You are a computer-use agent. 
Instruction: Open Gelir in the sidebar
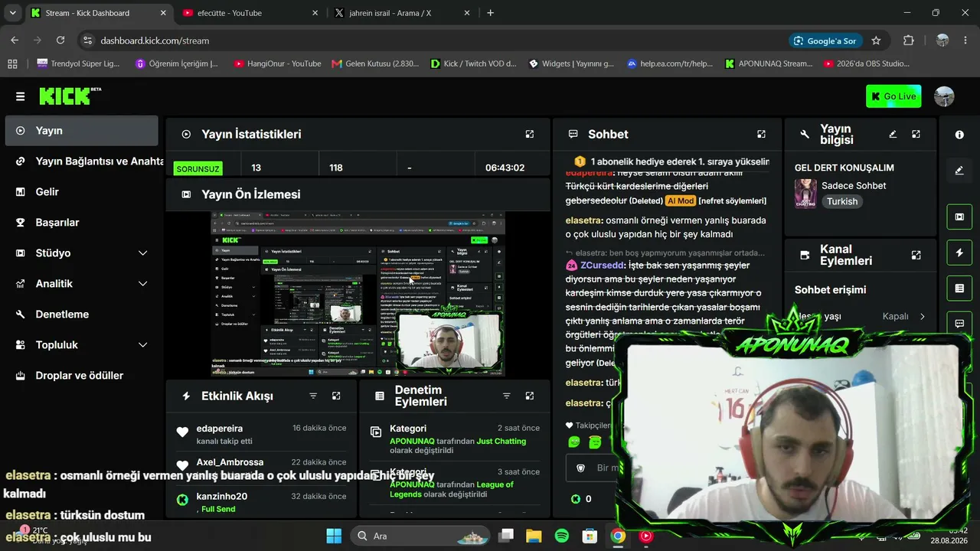(x=81, y=192)
